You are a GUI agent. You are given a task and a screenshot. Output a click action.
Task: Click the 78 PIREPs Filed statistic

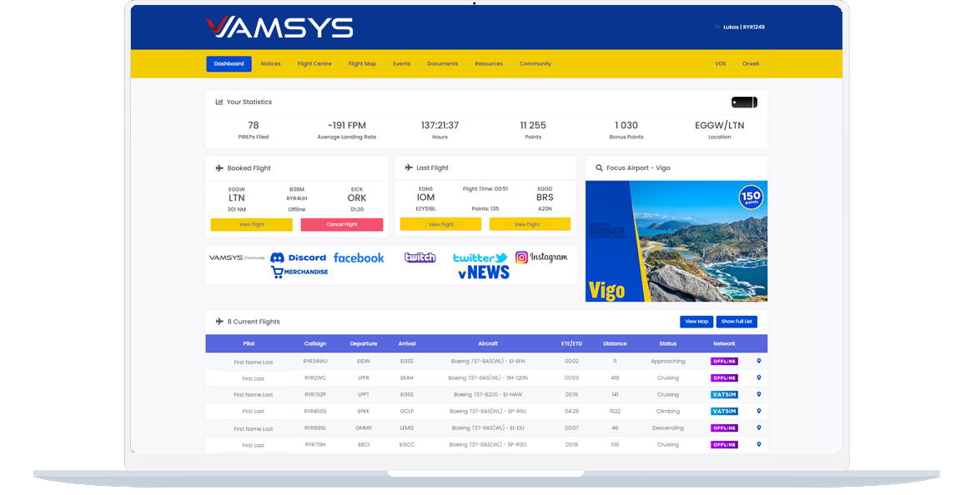253,130
